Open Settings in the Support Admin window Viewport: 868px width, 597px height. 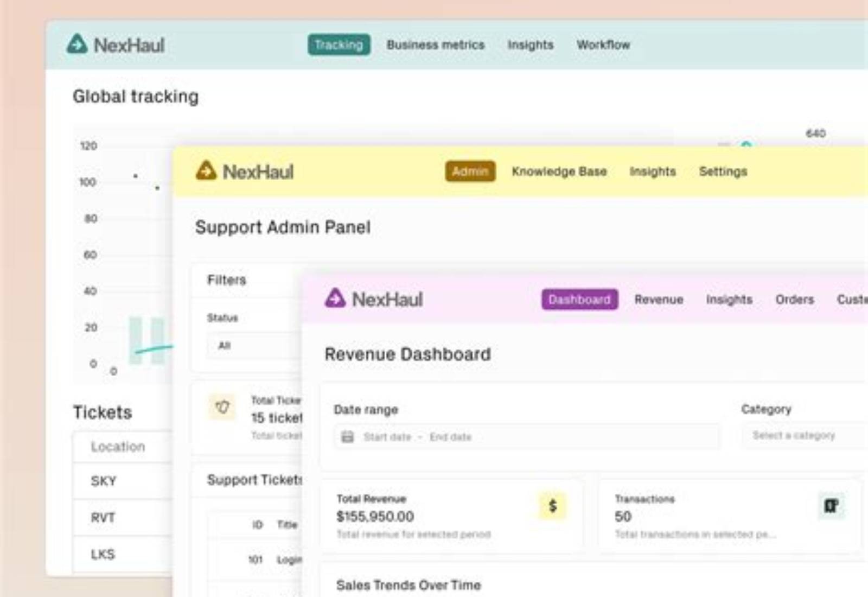click(723, 172)
